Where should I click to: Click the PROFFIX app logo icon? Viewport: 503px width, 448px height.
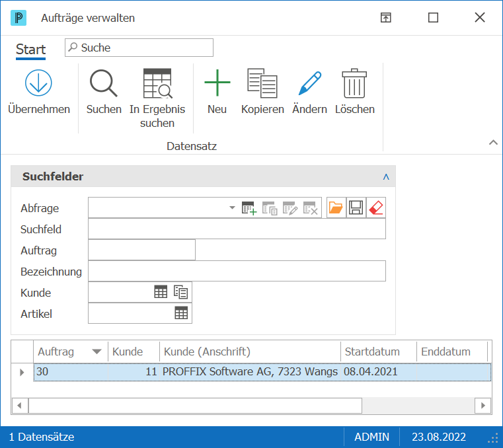[19, 18]
